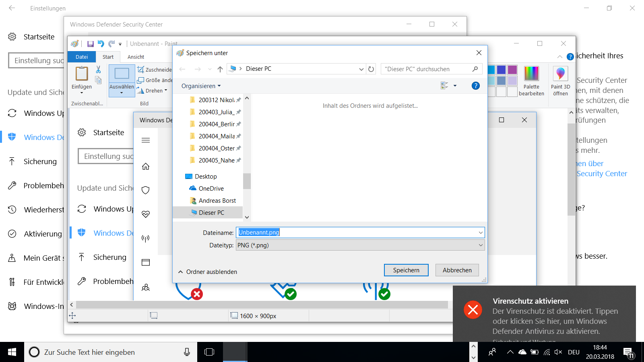644x362 pixels.
Task: Click the Save icon in Paint's quick access toolbar
Action: [x=91, y=44]
